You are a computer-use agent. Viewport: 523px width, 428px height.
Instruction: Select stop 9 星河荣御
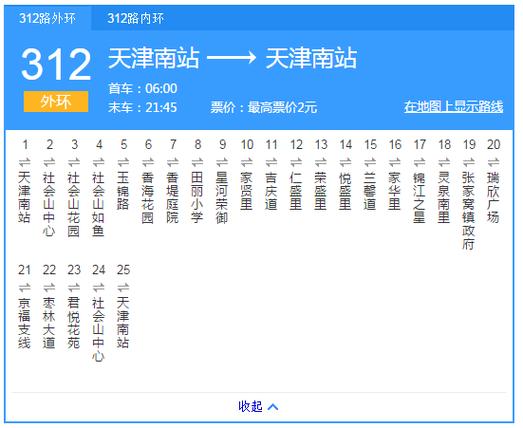[x=222, y=197]
